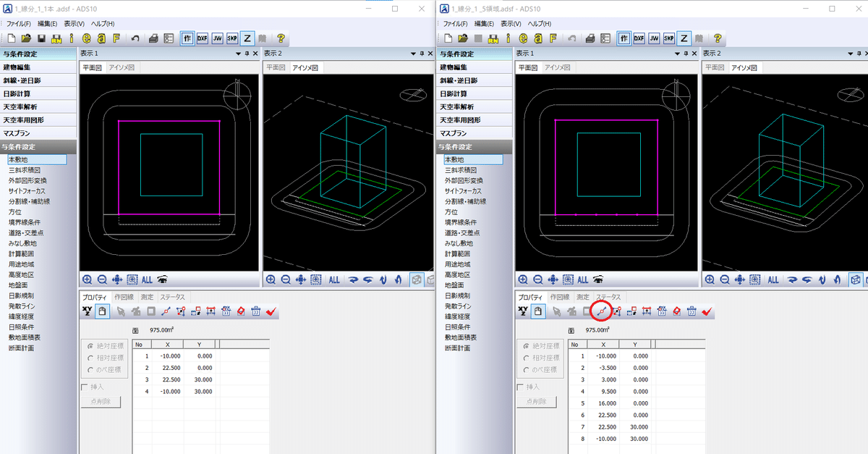Expand 斜線・逆日影 section in left window sidebar
Viewport: 868px width, 454px height.
tap(38, 80)
